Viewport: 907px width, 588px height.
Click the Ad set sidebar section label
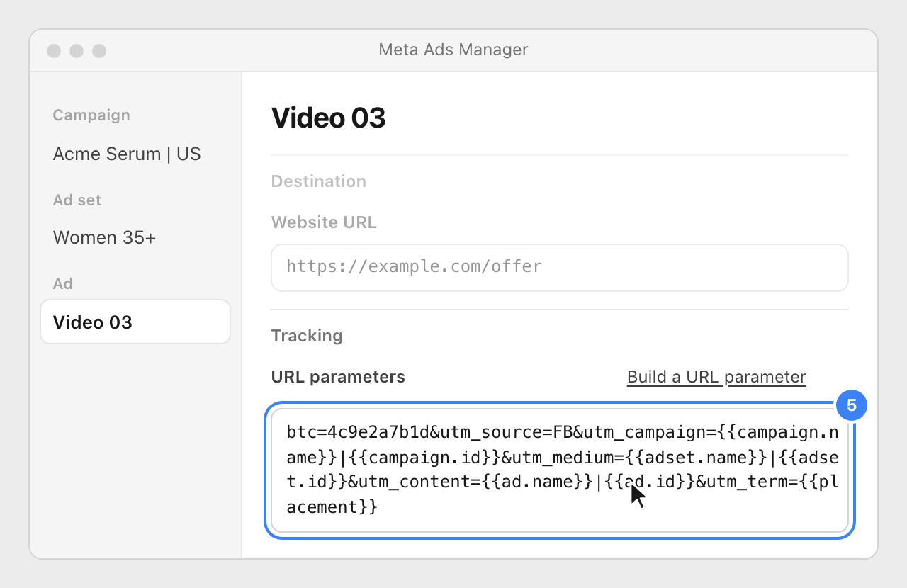[x=77, y=200]
